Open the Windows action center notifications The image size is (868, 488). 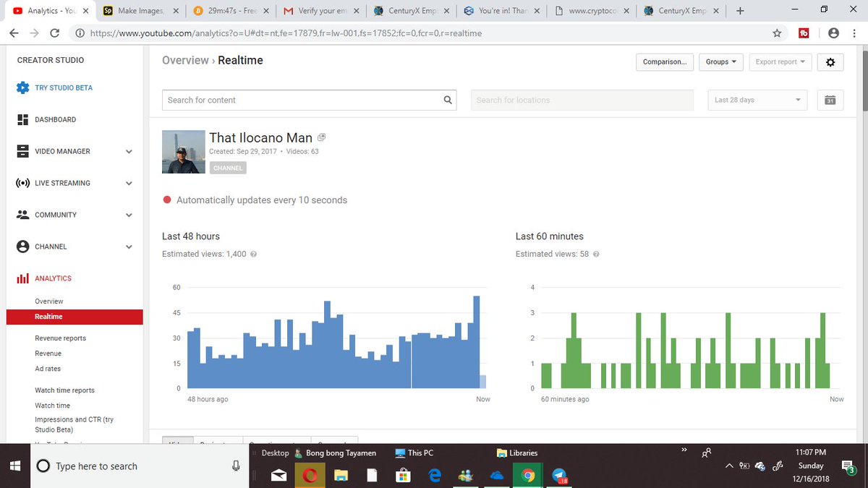click(x=848, y=466)
